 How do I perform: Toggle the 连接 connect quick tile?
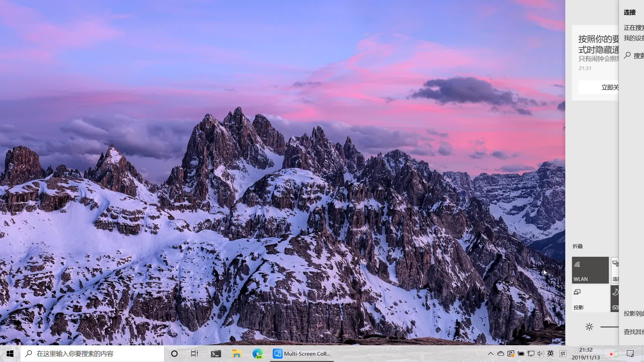(614, 270)
